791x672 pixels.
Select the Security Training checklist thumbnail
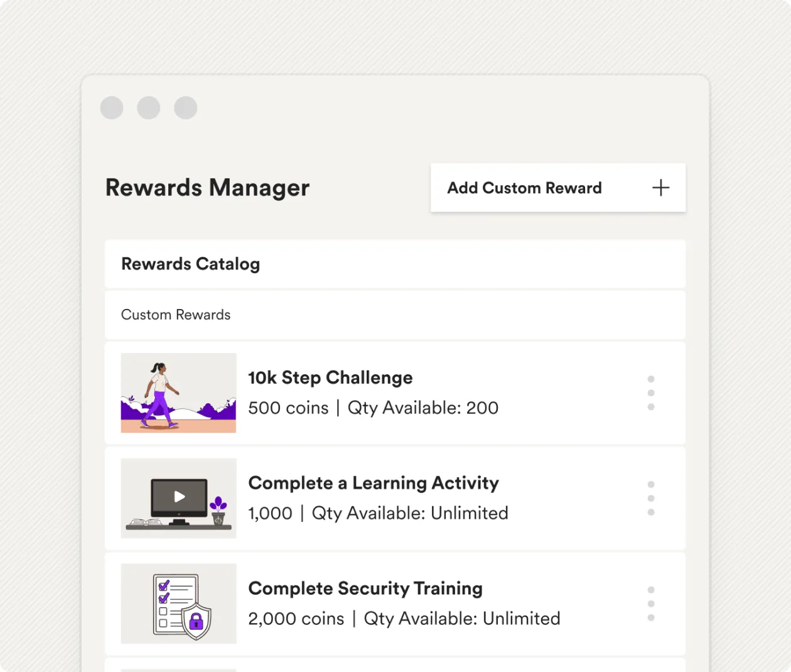(x=179, y=604)
